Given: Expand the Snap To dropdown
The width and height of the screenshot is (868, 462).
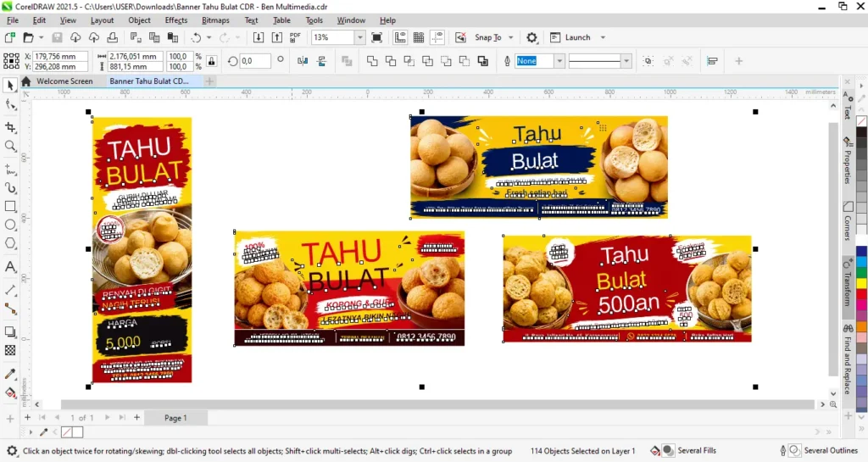Looking at the screenshot, I should tap(511, 37).
